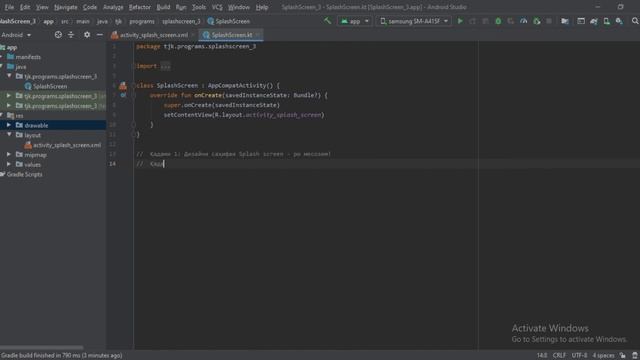Viewport: 640px width, 360px height.
Task: Expand the mipmap folder
Action: point(9,154)
